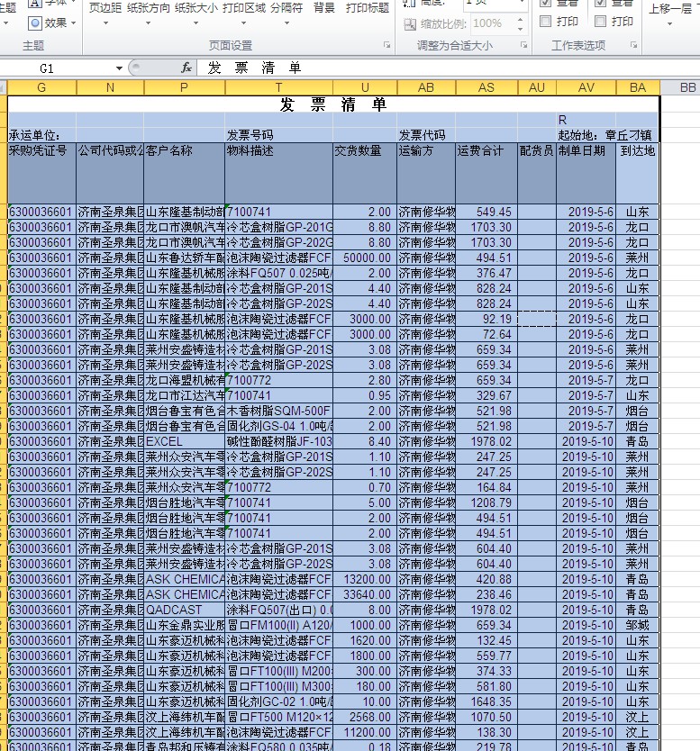Image resolution: width=700 pixels, height=751 pixels.
Task: Click the 缩放比例 100% field
Action: point(492,23)
